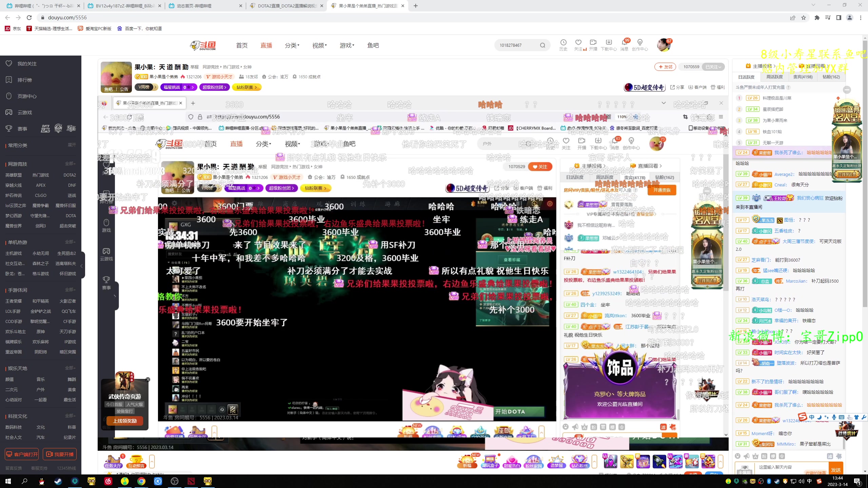
Task: Open the 钻石粉丝 diamond icon
Action: pos(579,461)
